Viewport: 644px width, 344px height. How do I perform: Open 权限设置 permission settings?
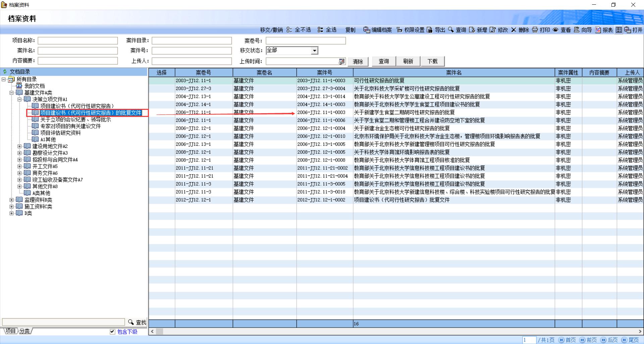tap(399, 30)
